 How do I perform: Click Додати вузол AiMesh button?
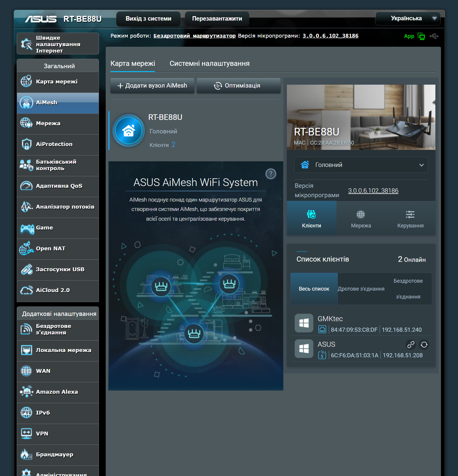[x=152, y=86]
